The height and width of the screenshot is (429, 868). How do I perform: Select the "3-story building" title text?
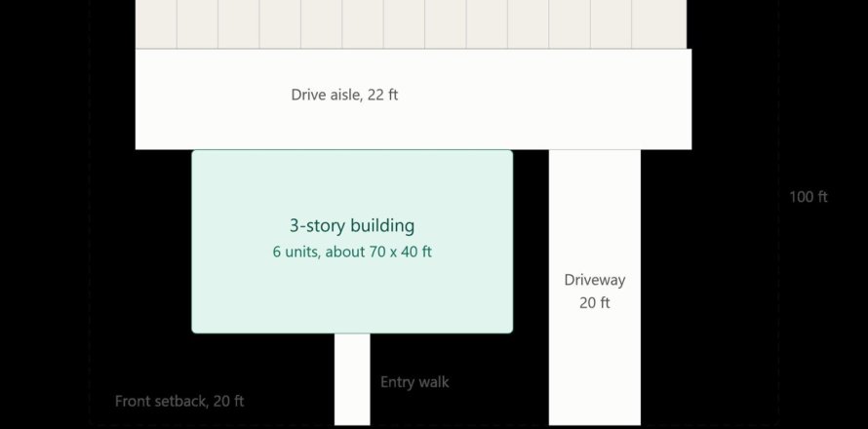[x=352, y=225]
